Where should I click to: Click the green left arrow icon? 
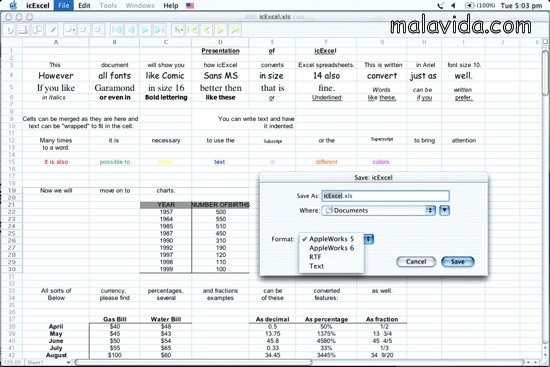click(206, 30)
